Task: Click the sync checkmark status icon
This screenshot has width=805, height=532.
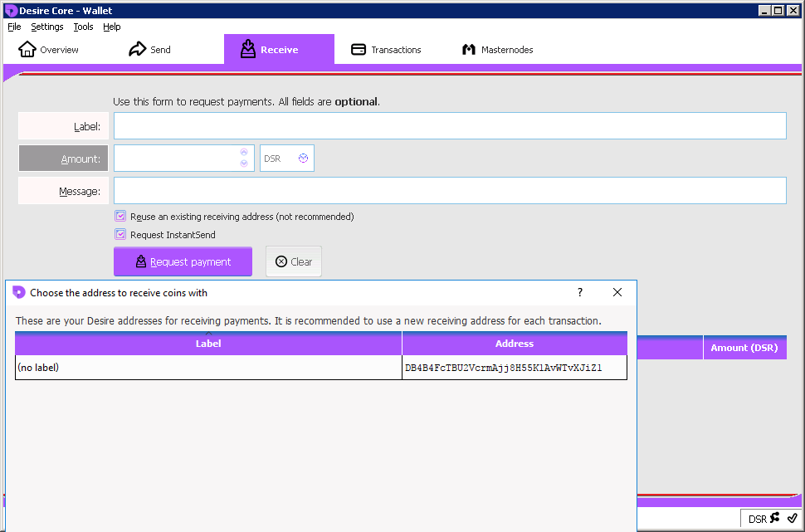Action: pos(793,518)
